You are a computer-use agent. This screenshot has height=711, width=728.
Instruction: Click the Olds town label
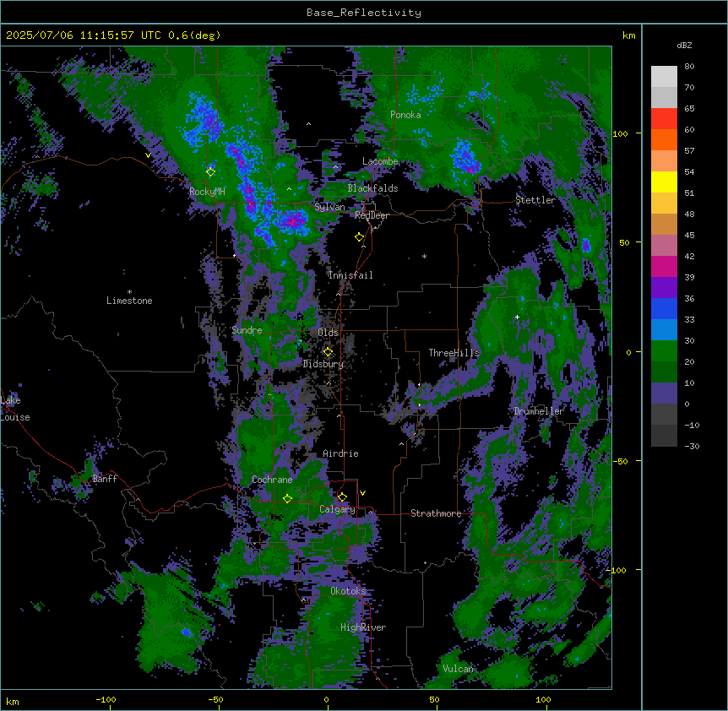click(x=328, y=333)
